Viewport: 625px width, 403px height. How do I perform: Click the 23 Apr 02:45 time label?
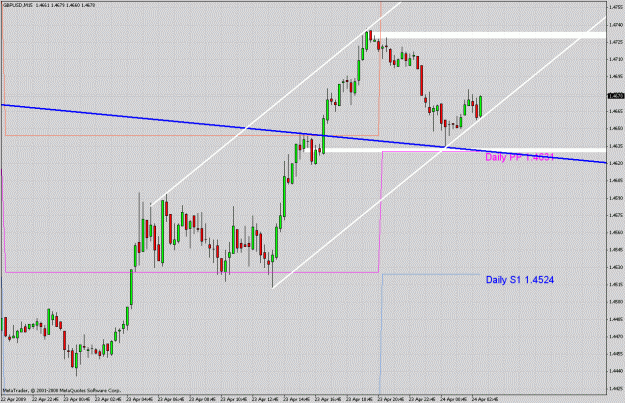[x=108, y=399]
